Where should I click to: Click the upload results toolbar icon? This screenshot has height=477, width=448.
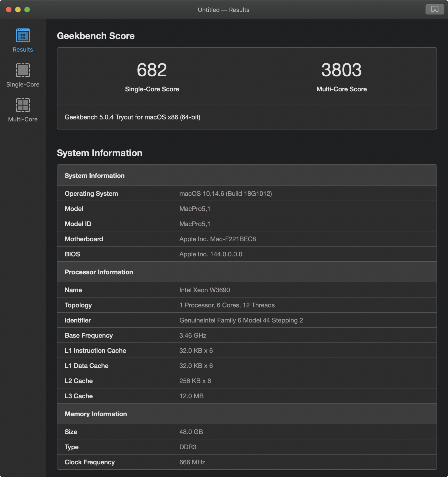(x=435, y=9)
